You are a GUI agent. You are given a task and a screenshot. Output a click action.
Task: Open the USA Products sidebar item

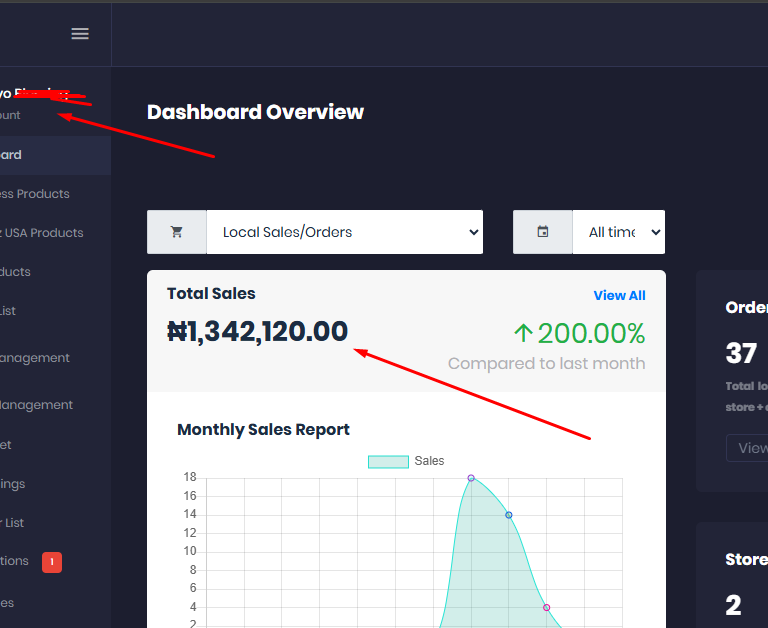click(42, 233)
